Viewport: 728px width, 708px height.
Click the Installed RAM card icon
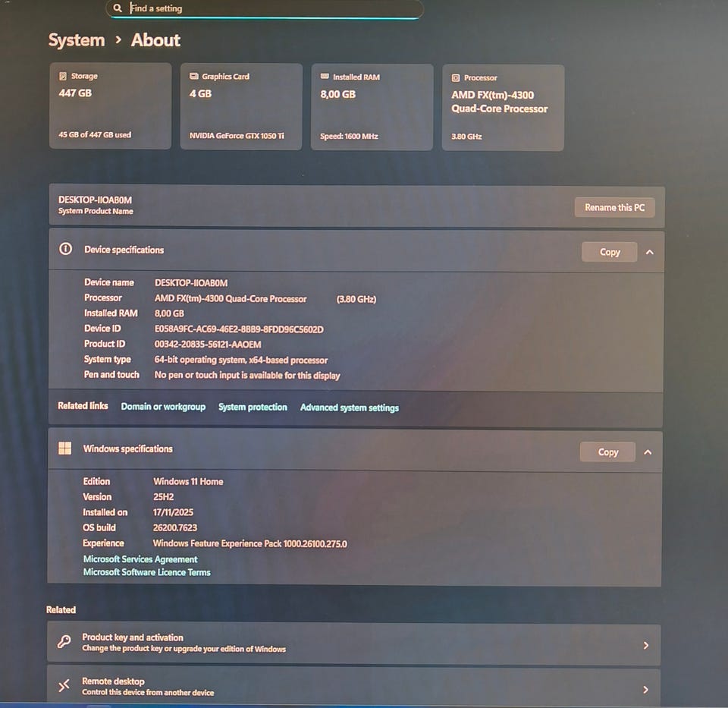[x=325, y=76]
